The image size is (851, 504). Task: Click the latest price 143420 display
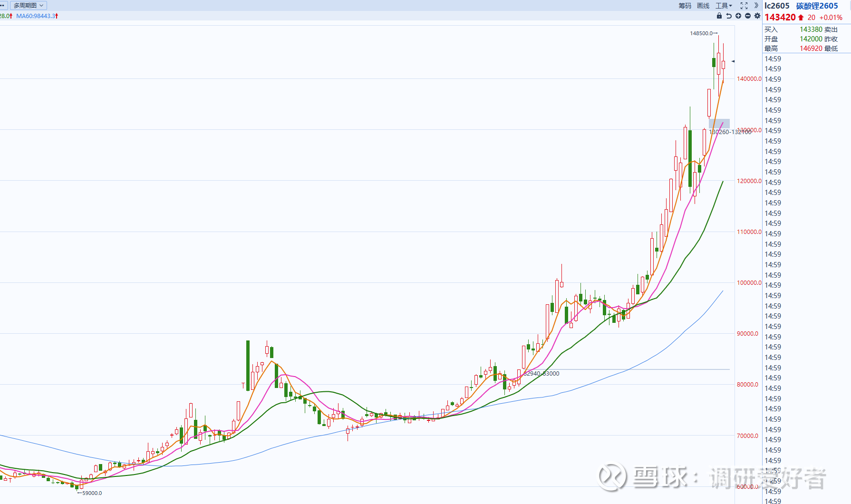pos(781,17)
